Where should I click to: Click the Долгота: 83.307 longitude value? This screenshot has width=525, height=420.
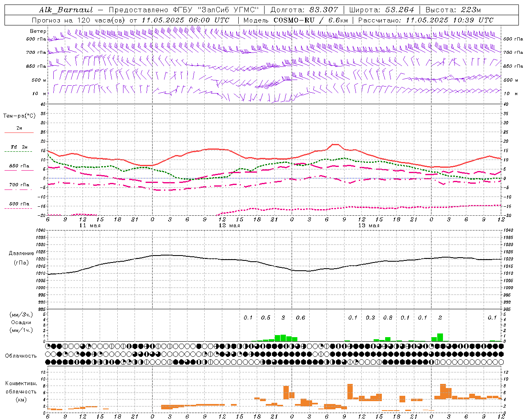pyautogui.click(x=304, y=10)
